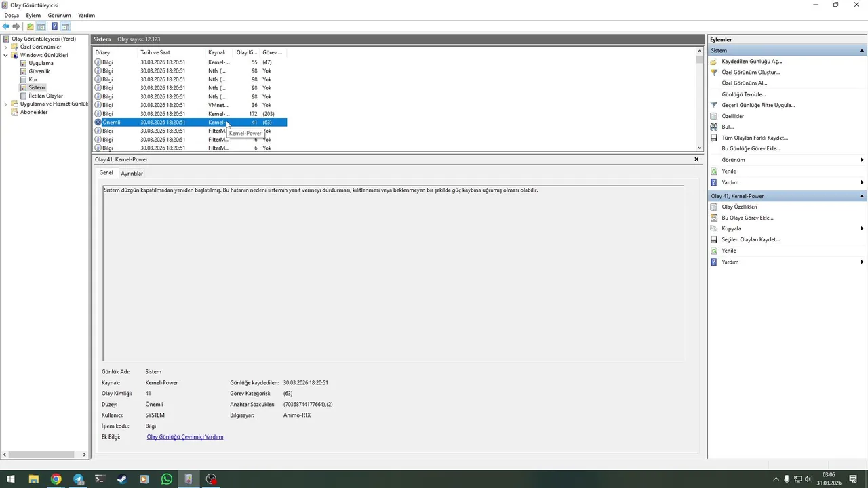Screen dimensions: 868x488
Task: Expand Özel Görünümler tree node
Action: 6,47
